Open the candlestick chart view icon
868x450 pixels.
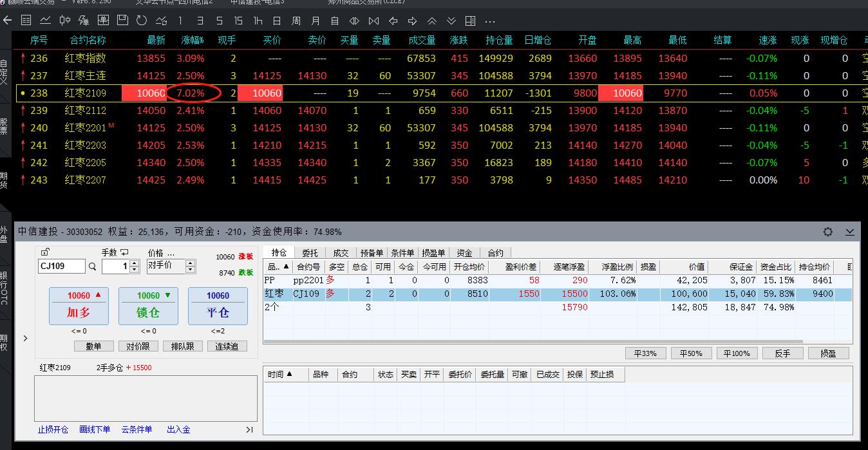(65, 21)
